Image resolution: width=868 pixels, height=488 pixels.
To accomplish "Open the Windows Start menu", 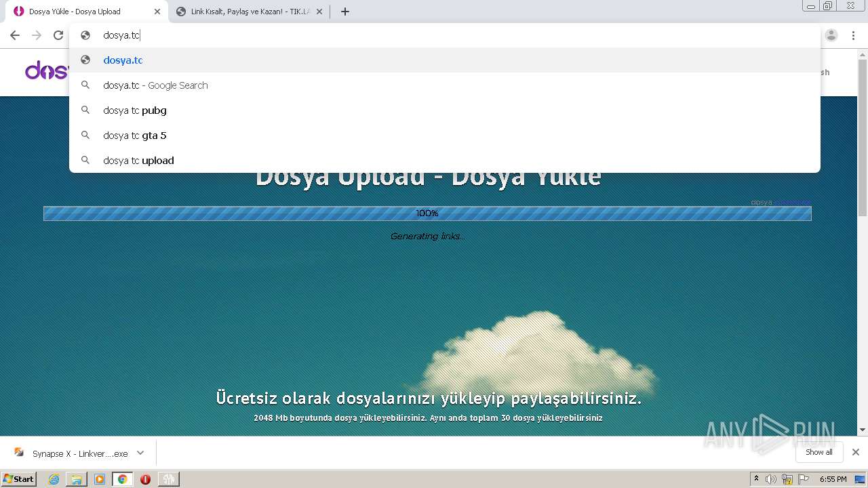I will 19,479.
